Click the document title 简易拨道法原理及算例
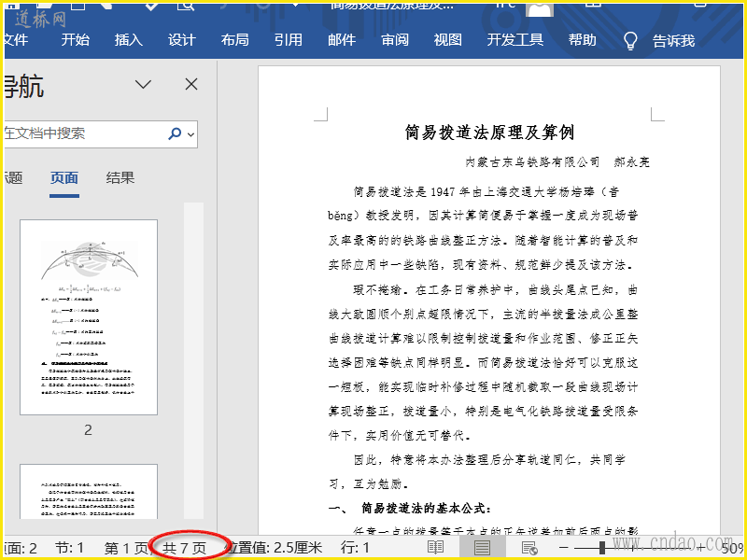747x560 pixels. pos(489,132)
